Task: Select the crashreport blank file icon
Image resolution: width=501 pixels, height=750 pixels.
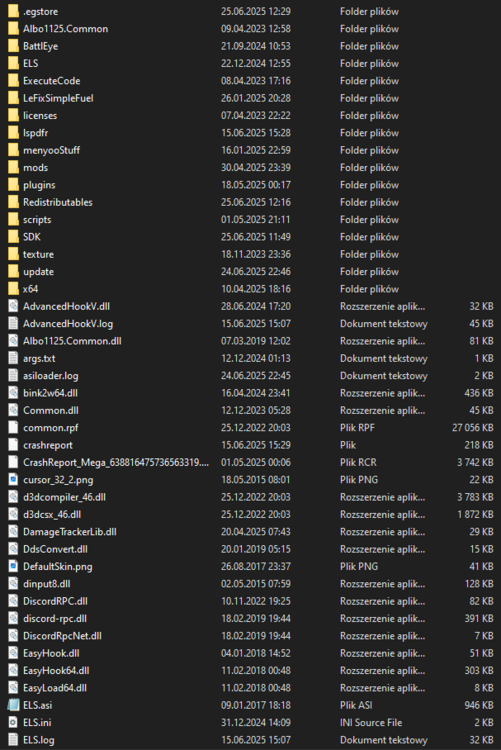Action: (13, 445)
